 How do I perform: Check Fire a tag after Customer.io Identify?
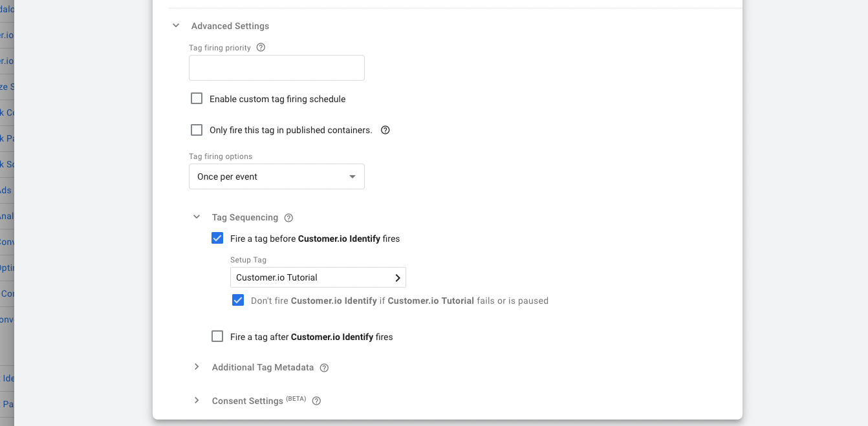pyautogui.click(x=217, y=337)
